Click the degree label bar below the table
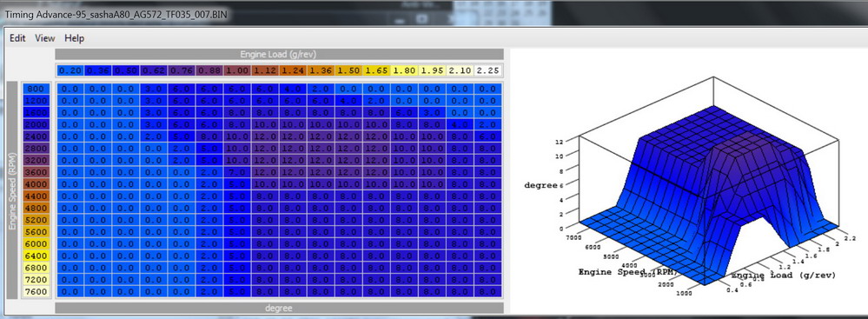868x319 pixels. click(x=279, y=308)
